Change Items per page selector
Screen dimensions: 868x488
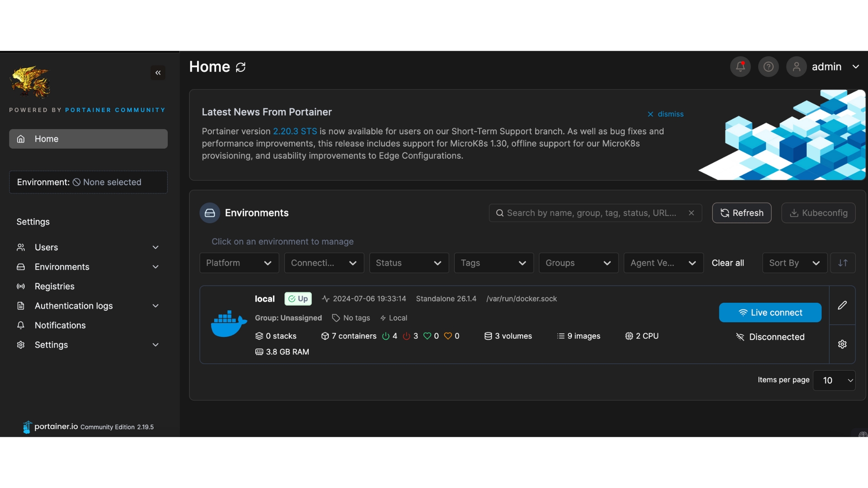pos(834,380)
